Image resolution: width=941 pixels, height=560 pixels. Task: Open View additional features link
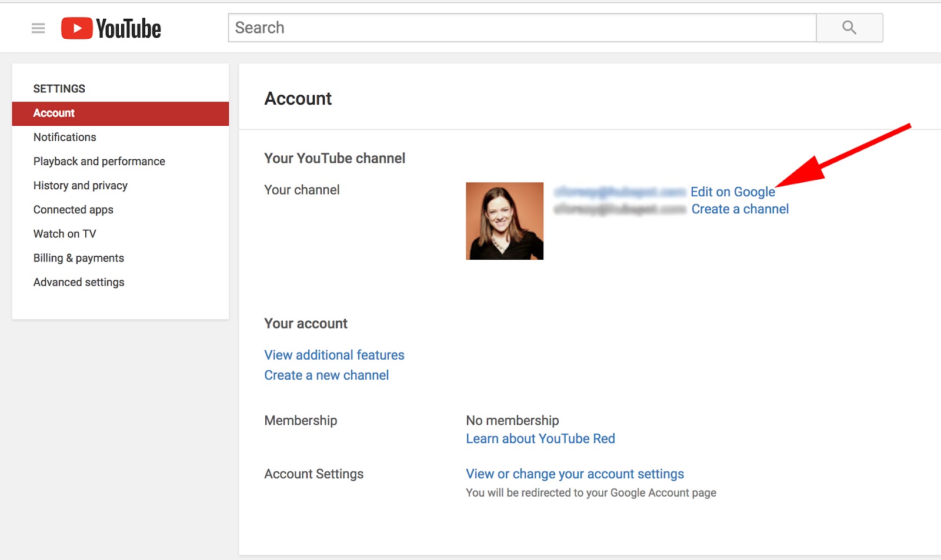click(334, 355)
